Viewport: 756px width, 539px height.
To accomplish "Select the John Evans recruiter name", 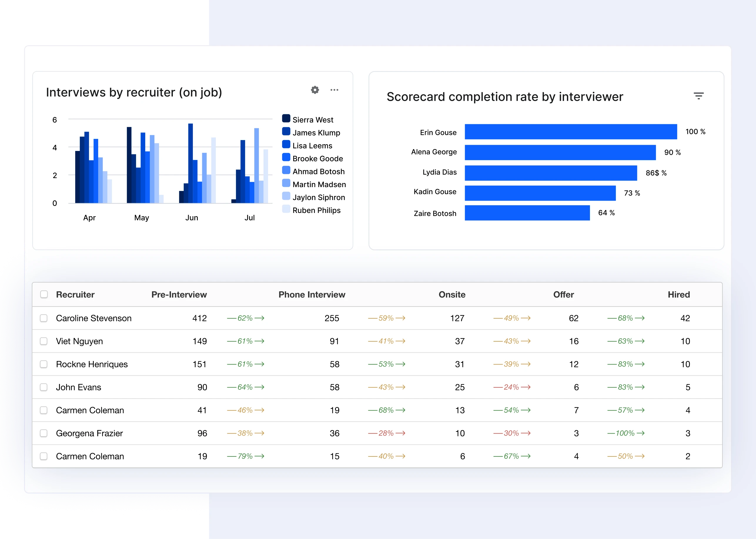I will (x=78, y=387).
